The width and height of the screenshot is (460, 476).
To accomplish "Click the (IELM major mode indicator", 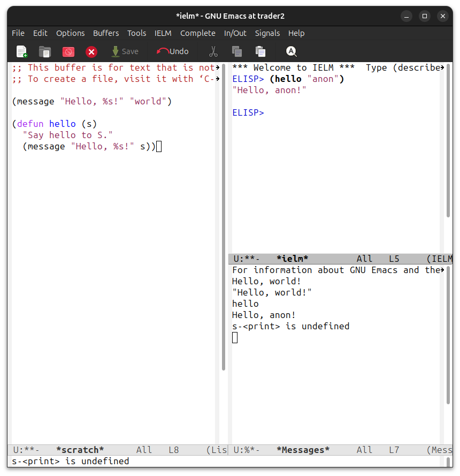I will point(439,259).
